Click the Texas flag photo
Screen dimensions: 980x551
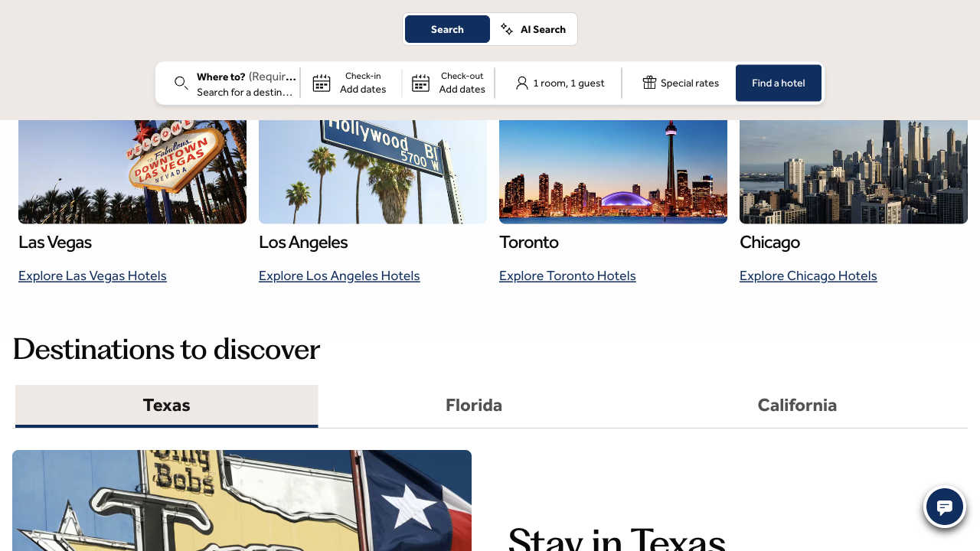242,500
